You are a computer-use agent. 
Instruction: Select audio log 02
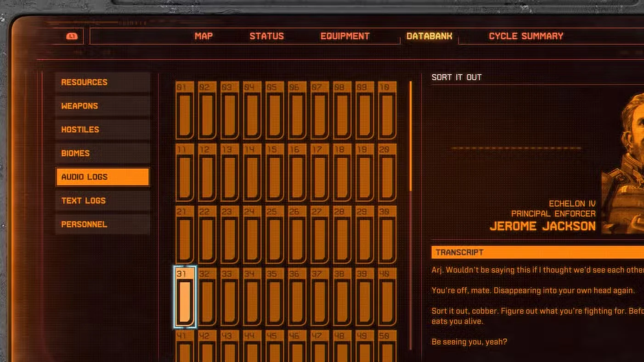pos(207,111)
